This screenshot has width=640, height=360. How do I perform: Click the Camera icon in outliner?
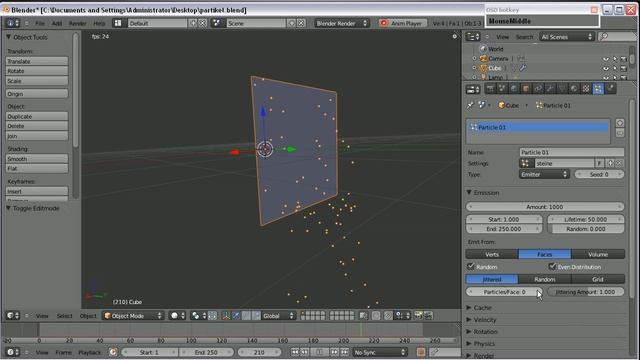coord(483,58)
